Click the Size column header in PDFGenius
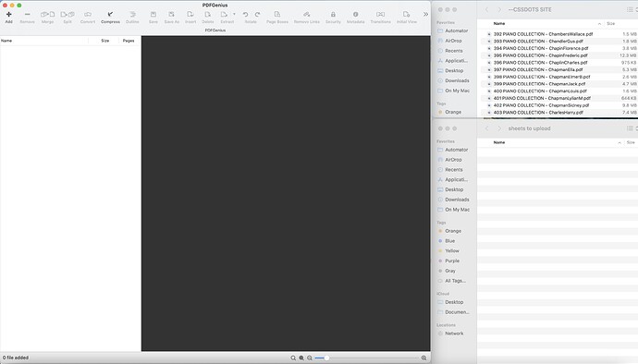 pyautogui.click(x=105, y=41)
